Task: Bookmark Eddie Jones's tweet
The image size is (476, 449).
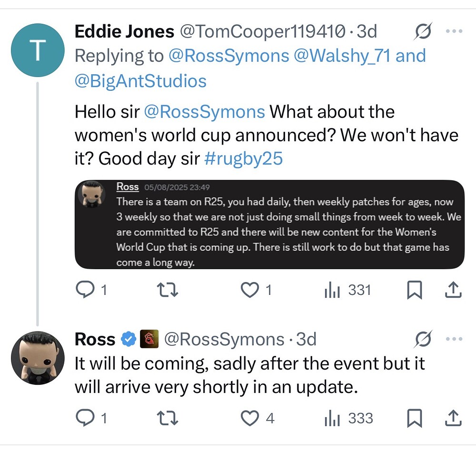Action: click(415, 290)
